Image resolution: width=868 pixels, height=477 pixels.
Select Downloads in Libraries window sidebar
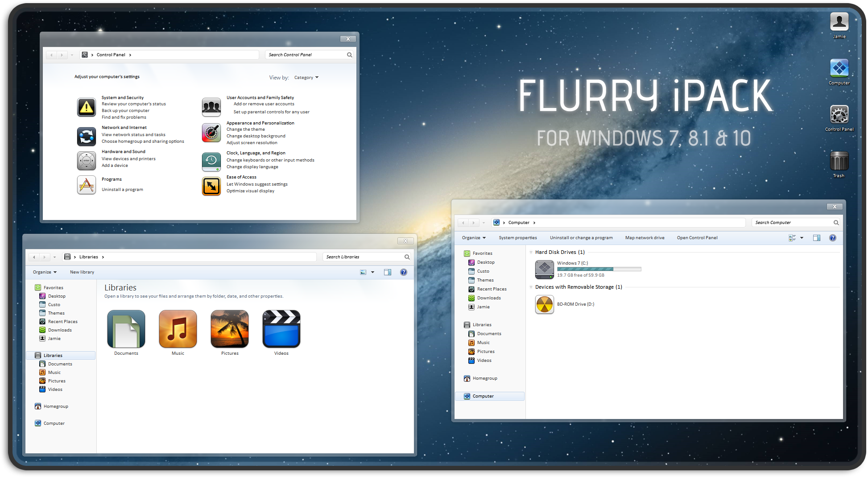(60, 330)
